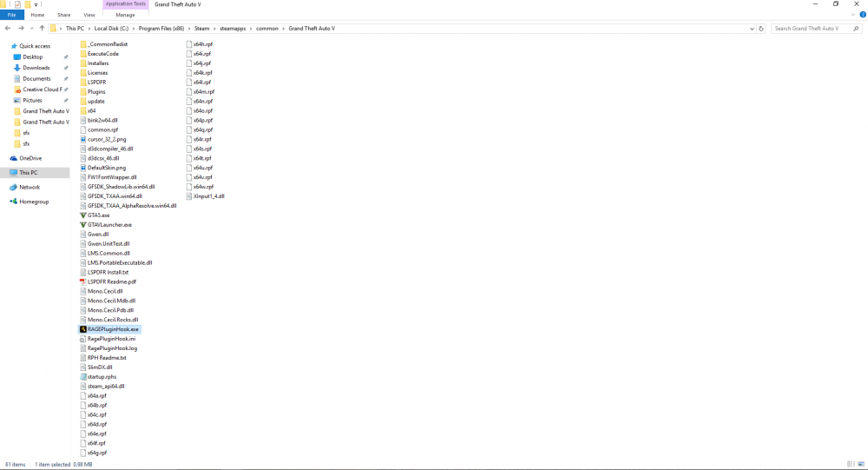Select the x64 folder

[x=88, y=111]
